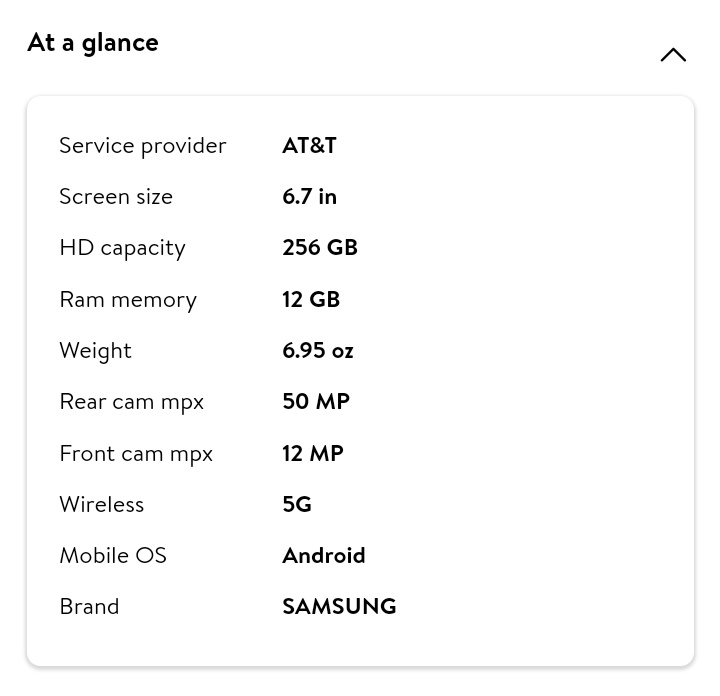This screenshot has width=720, height=696.
Task: Select the Android OS value
Action: 323,555
